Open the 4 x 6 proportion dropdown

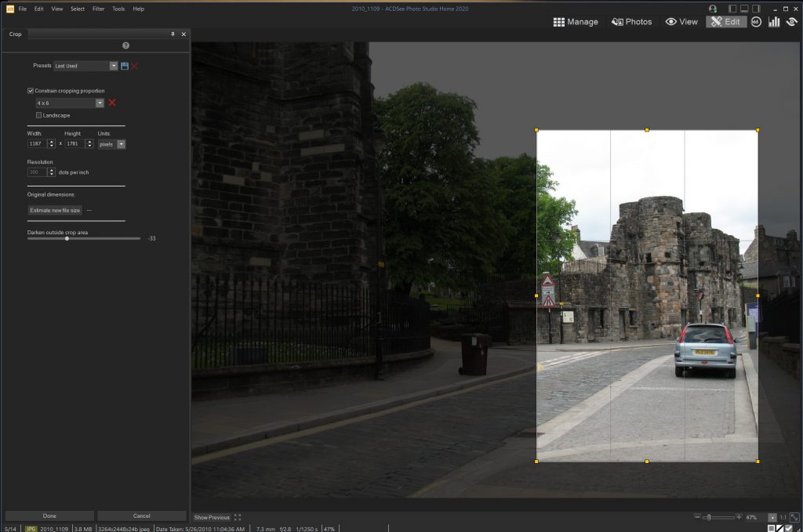pyautogui.click(x=100, y=103)
